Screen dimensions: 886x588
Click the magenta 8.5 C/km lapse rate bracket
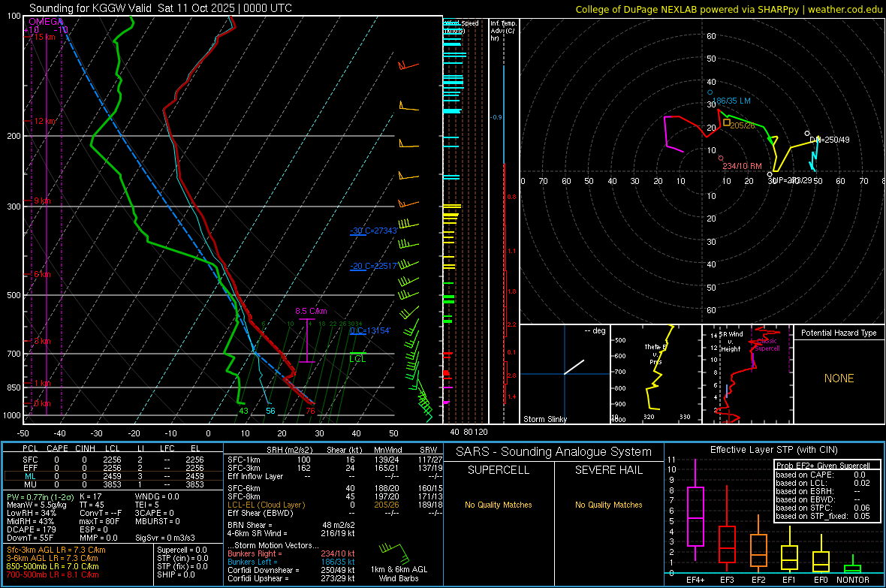(x=307, y=340)
